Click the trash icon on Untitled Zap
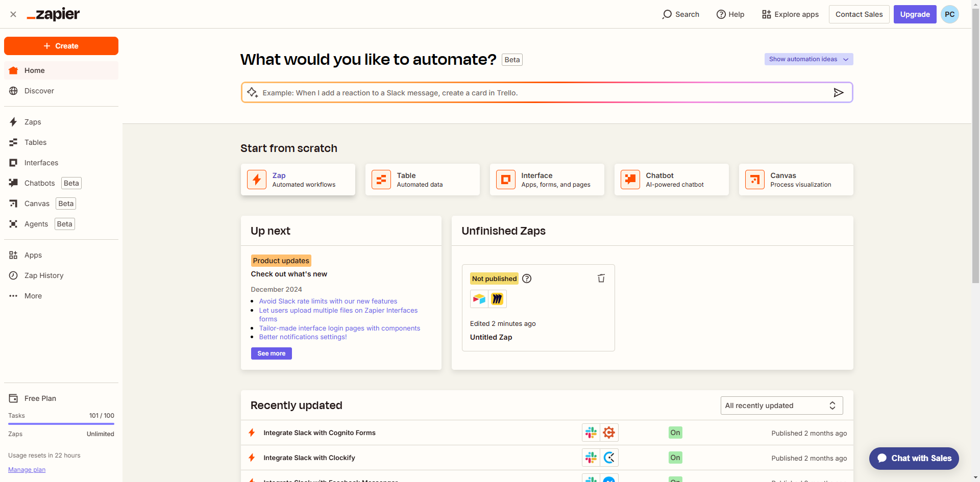Screen dimensions: 980x482 pyautogui.click(x=601, y=278)
